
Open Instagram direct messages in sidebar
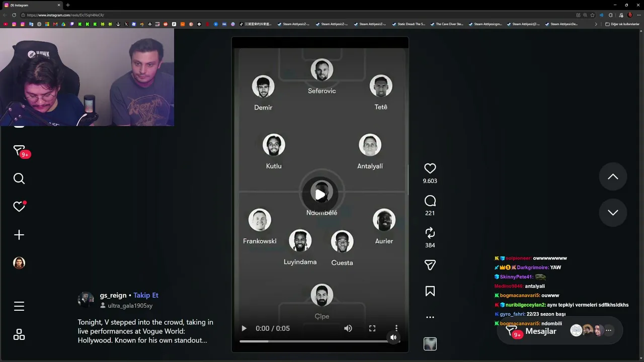click(x=19, y=151)
